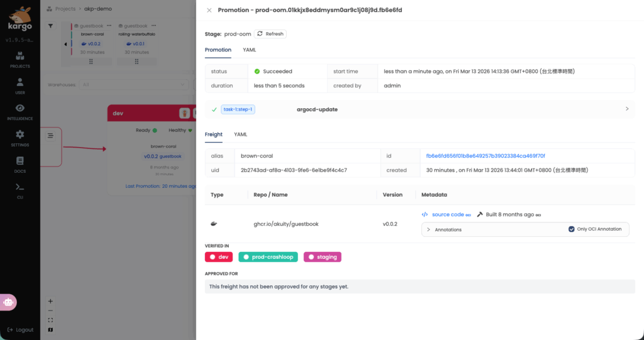Click the freight filter funnel icon

point(50,26)
